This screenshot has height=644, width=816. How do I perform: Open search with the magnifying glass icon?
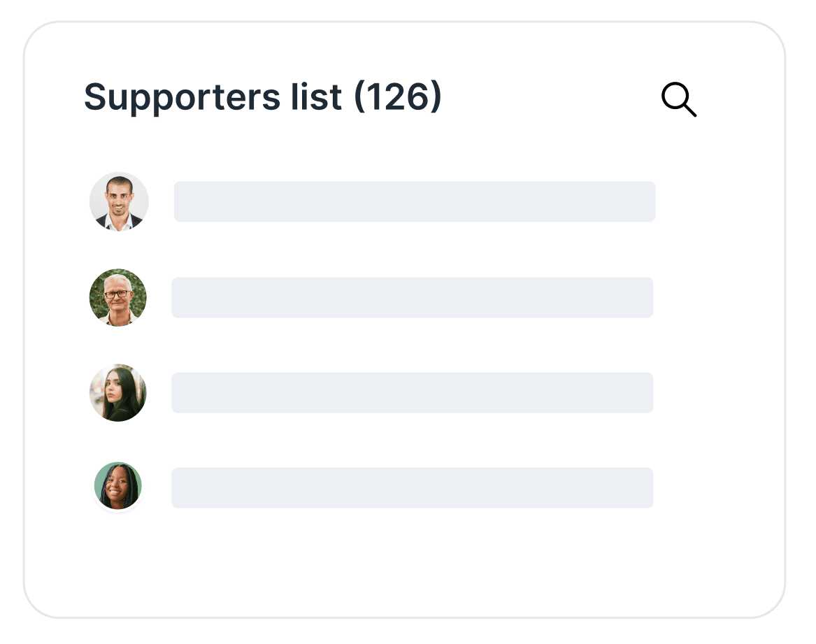pyautogui.click(x=678, y=99)
